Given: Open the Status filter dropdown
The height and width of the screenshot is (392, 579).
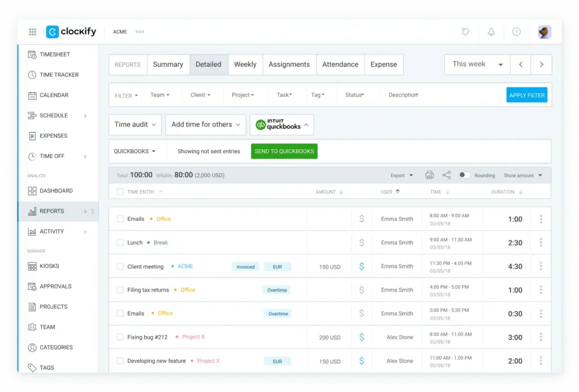Looking at the screenshot, I should 355,95.
